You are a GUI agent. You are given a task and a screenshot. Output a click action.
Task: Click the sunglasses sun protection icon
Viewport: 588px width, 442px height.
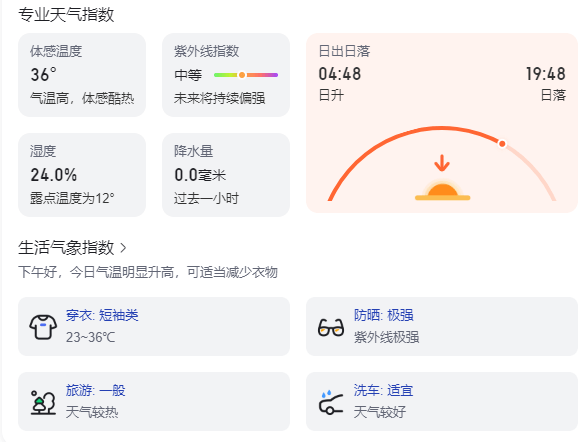click(x=331, y=327)
